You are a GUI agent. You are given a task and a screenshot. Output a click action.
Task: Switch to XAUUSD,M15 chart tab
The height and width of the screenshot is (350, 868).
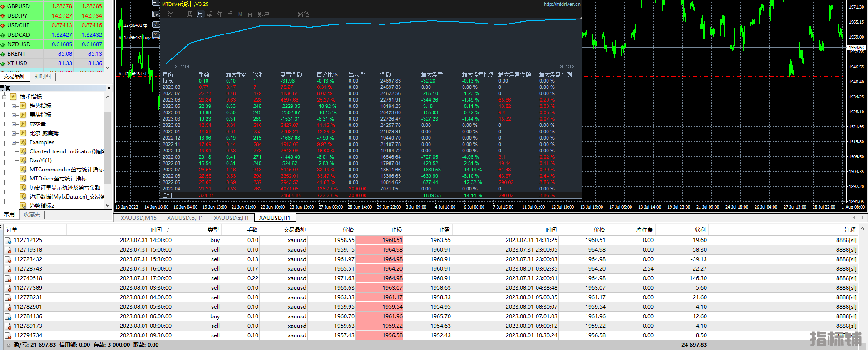pyautogui.click(x=138, y=218)
